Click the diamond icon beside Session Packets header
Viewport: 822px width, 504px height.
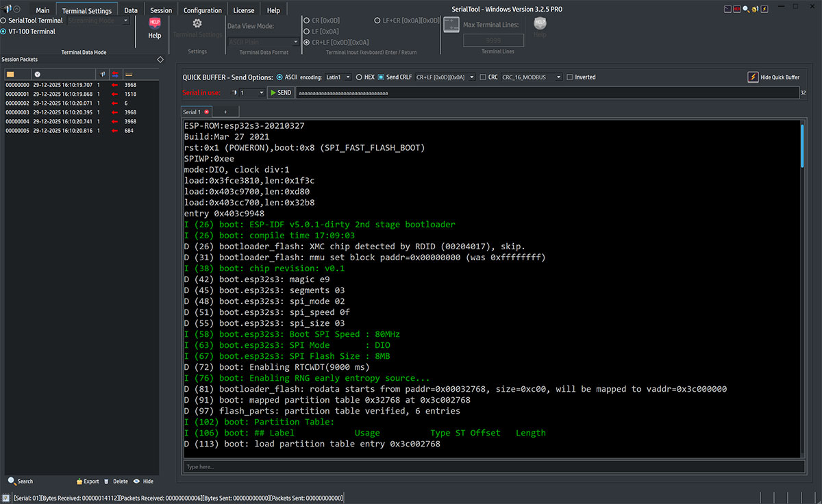[160, 60]
